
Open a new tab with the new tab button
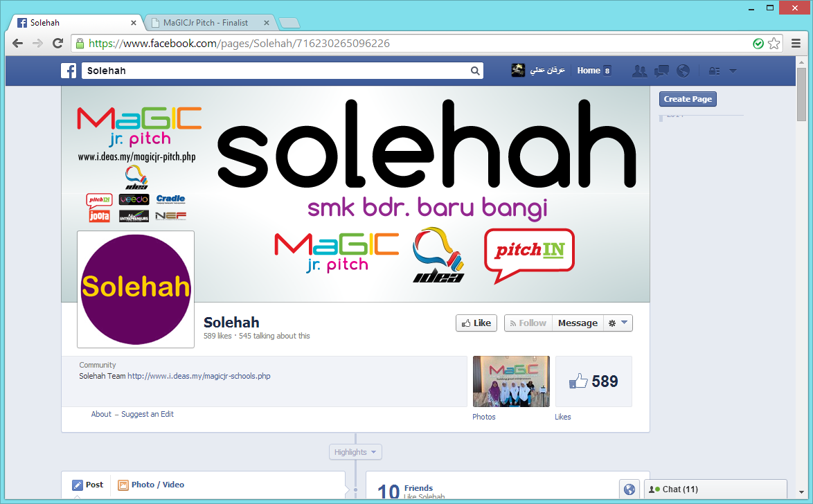(289, 23)
